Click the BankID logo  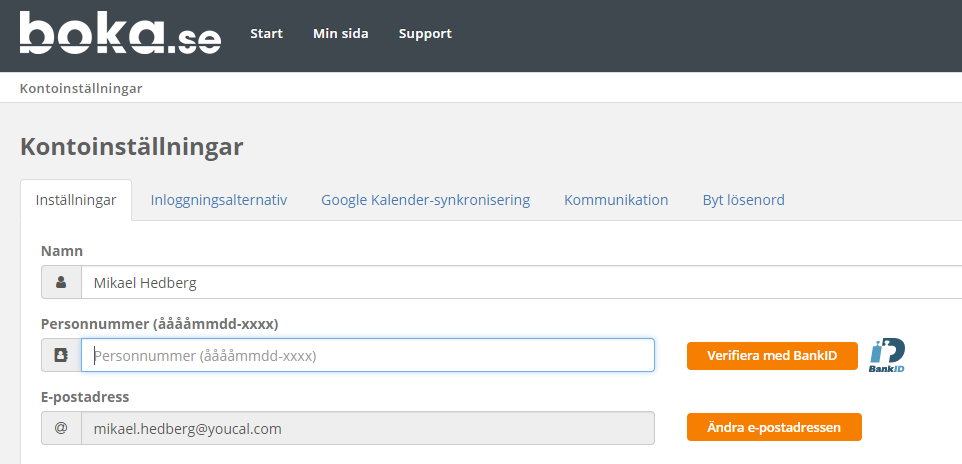point(887,355)
